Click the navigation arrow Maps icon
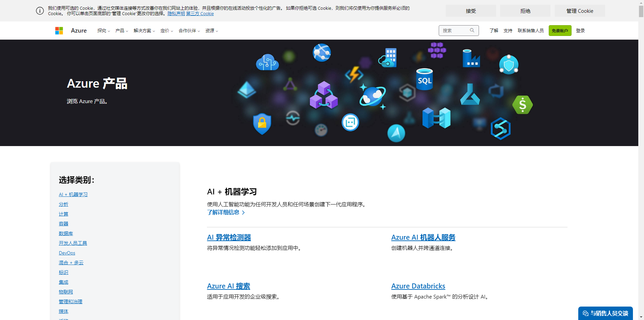The image size is (644, 320). tap(396, 133)
